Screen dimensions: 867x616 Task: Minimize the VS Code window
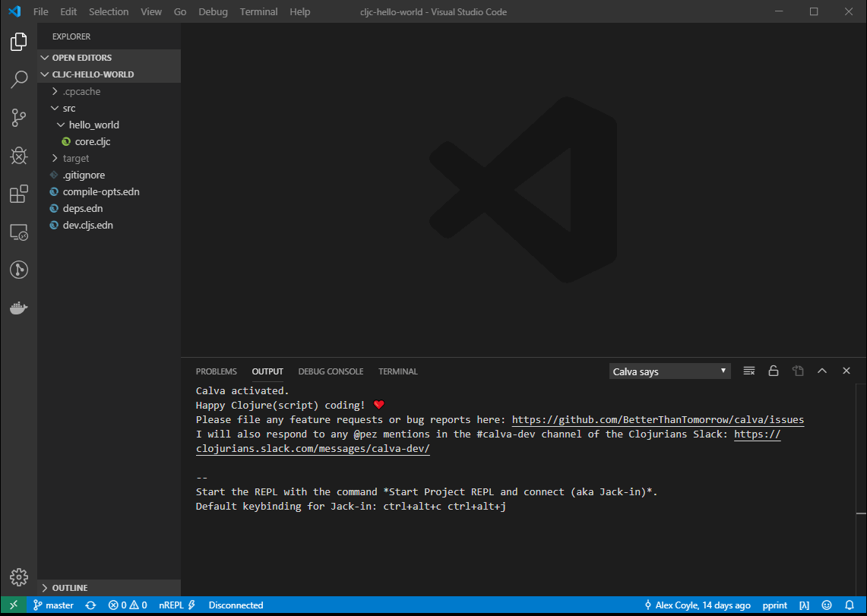click(x=779, y=11)
